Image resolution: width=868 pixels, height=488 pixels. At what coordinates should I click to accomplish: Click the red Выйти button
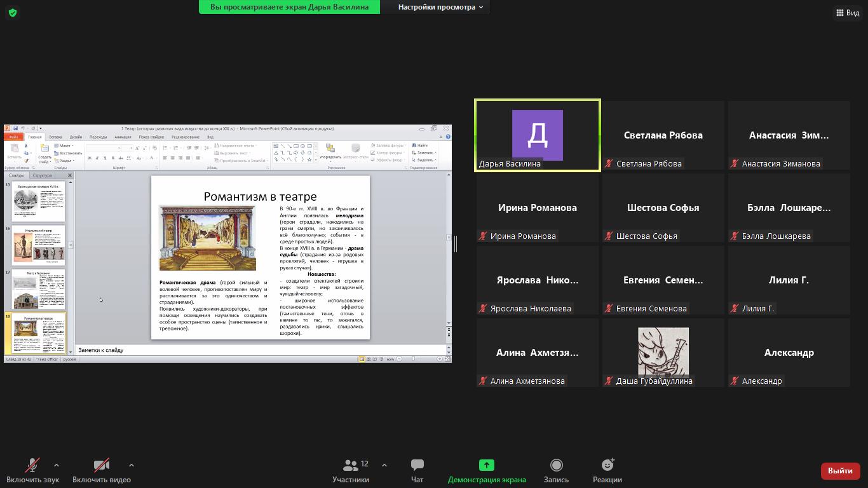click(840, 471)
